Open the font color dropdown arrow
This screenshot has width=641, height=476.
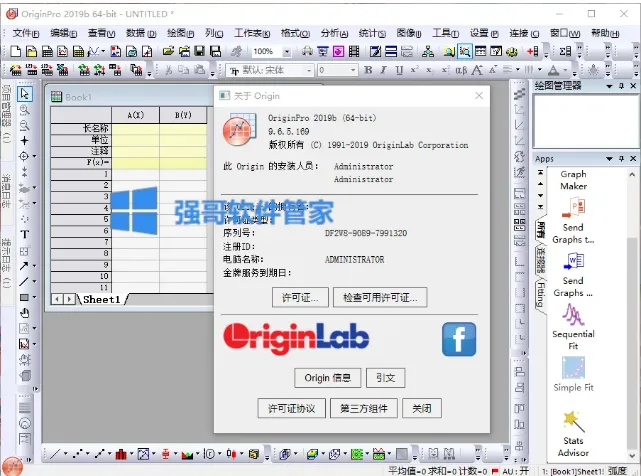(563, 70)
